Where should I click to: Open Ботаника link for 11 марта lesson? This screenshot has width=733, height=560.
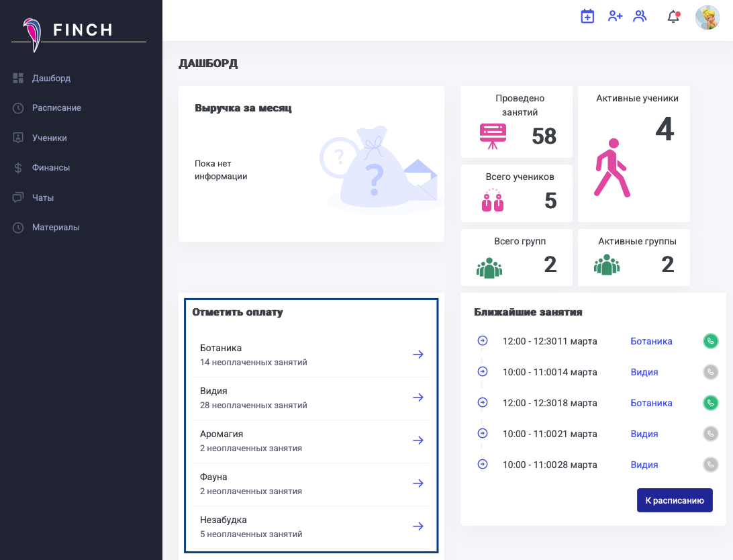pyautogui.click(x=651, y=341)
